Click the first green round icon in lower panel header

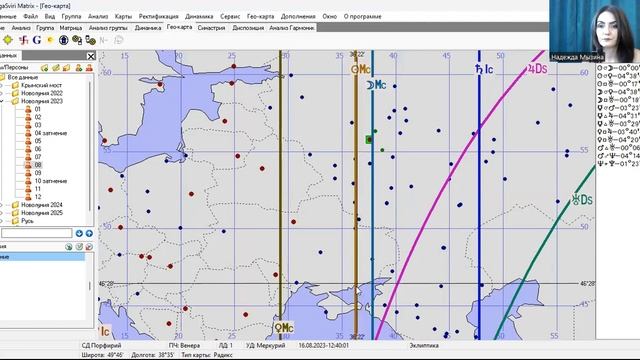[69, 247]
